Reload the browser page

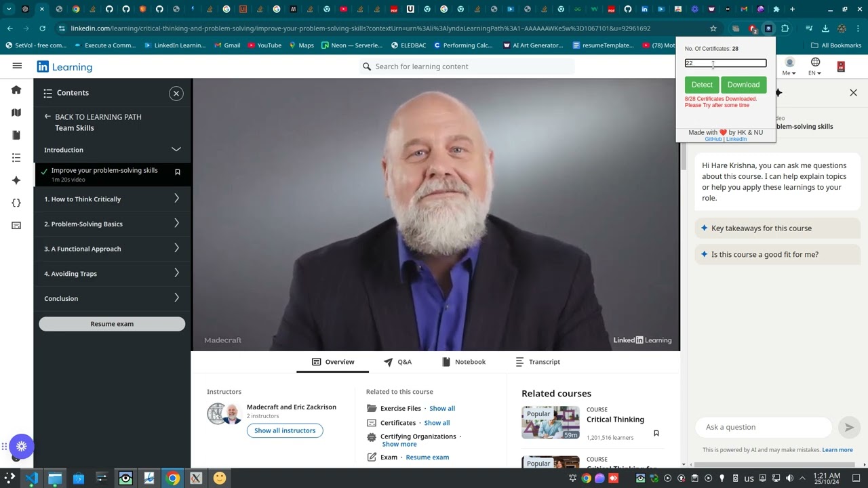[42, 28]
